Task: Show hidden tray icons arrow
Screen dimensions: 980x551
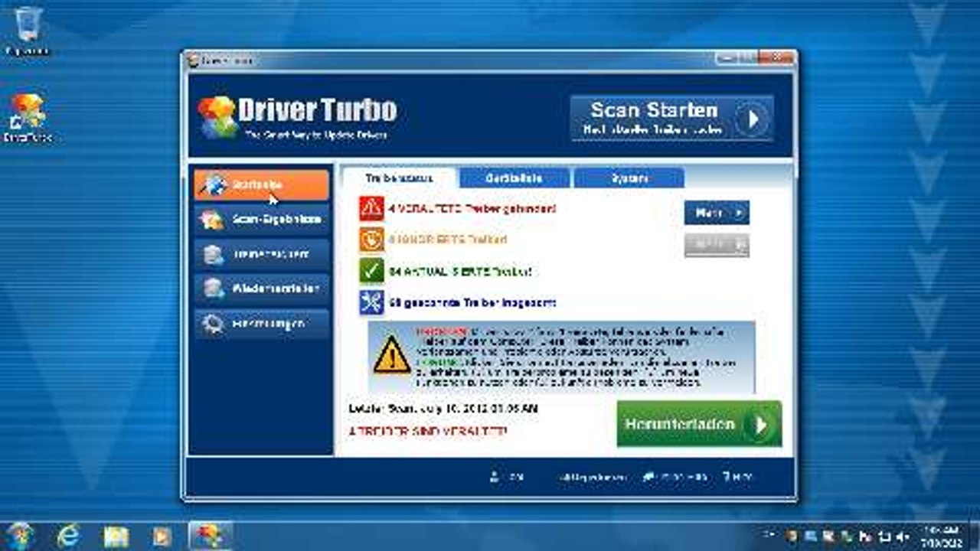Action: coord(769,536)
